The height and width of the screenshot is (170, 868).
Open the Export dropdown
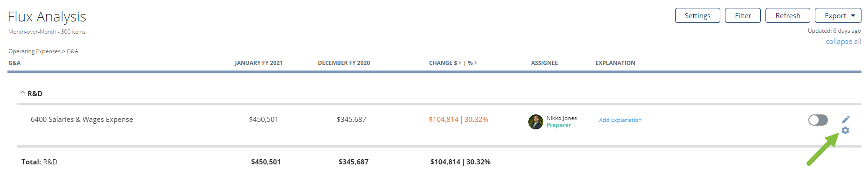click(x=838, y=15)
